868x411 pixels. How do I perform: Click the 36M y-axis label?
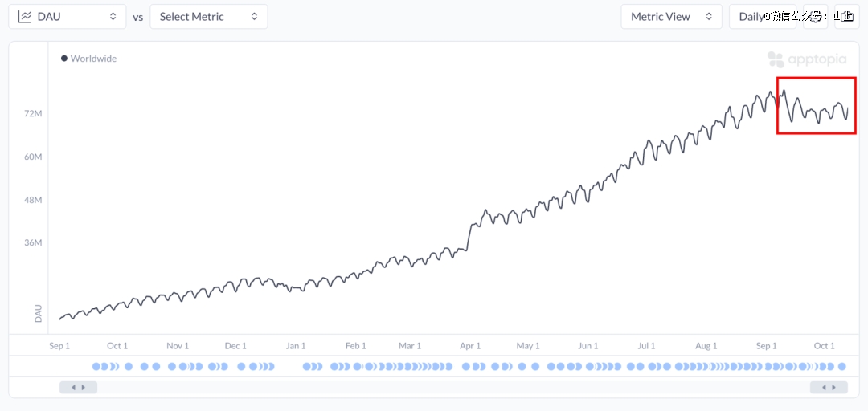(33, 242)
